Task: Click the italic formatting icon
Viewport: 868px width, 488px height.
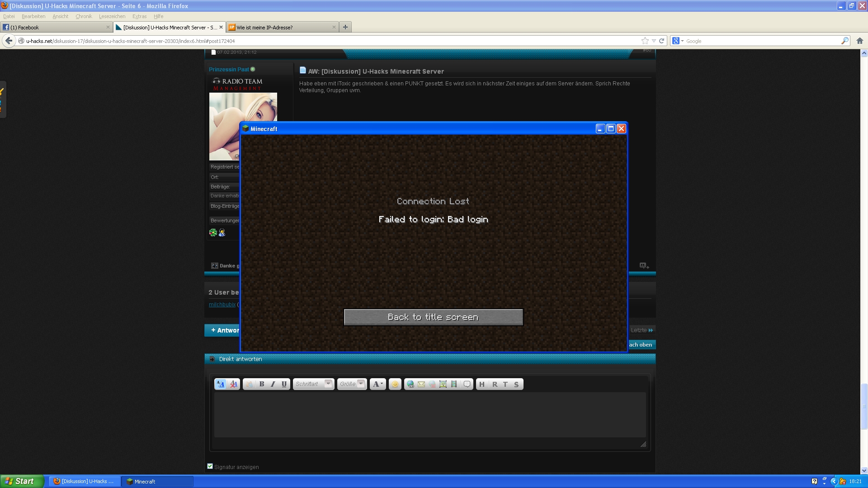Action: (x=273, y=384)
